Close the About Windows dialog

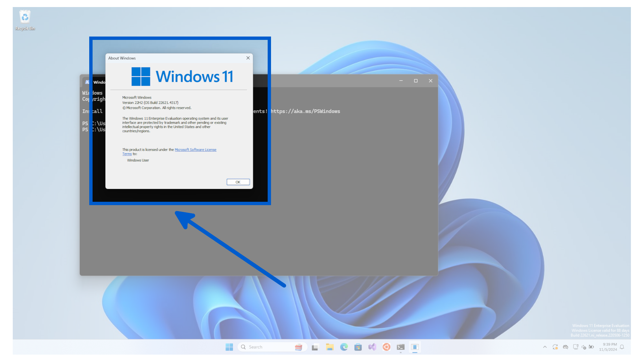248,58
